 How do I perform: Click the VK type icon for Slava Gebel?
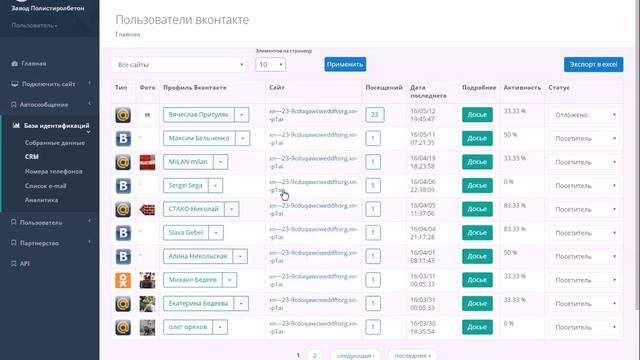coord(123,233)
